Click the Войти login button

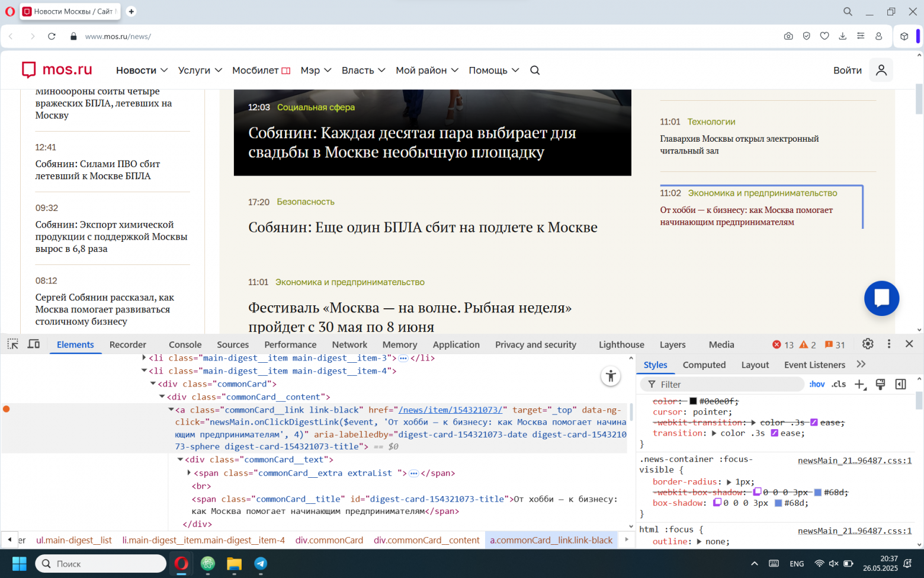pos(847,70)
